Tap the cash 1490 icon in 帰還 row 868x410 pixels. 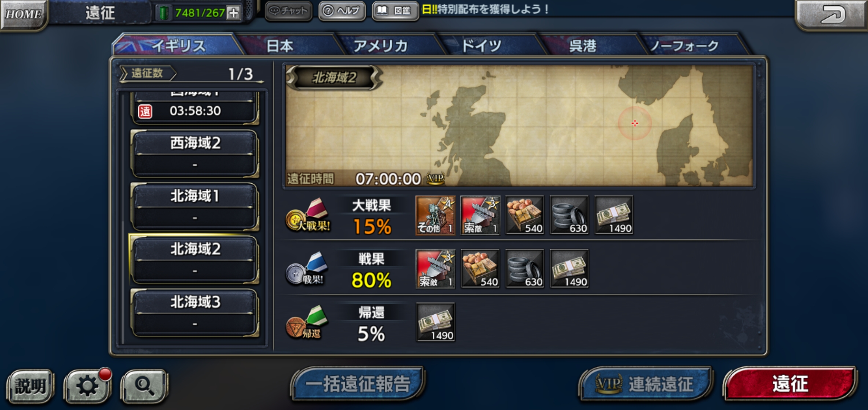coord(436,322)
